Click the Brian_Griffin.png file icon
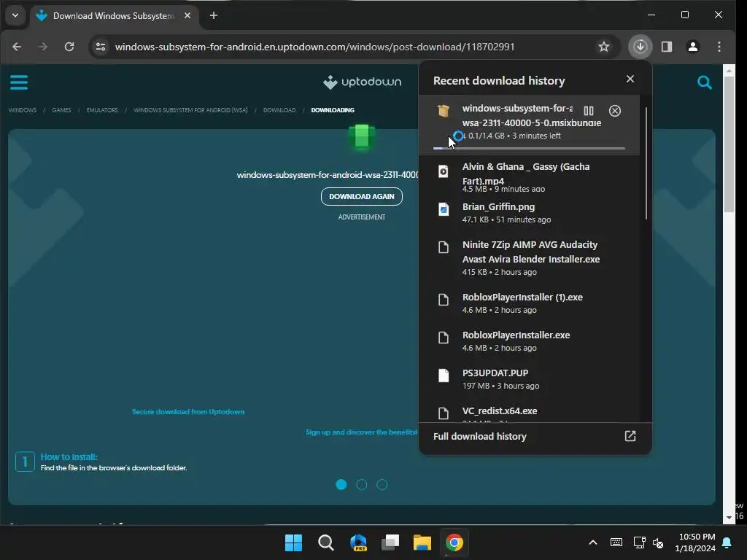 [x=443, y=209]
